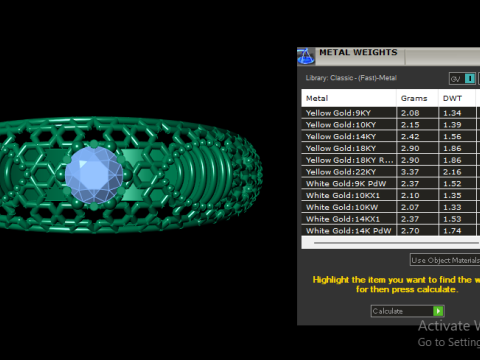Select the White Gold:14K PdW row
The image size is (480, 360).
coord(391,231)
